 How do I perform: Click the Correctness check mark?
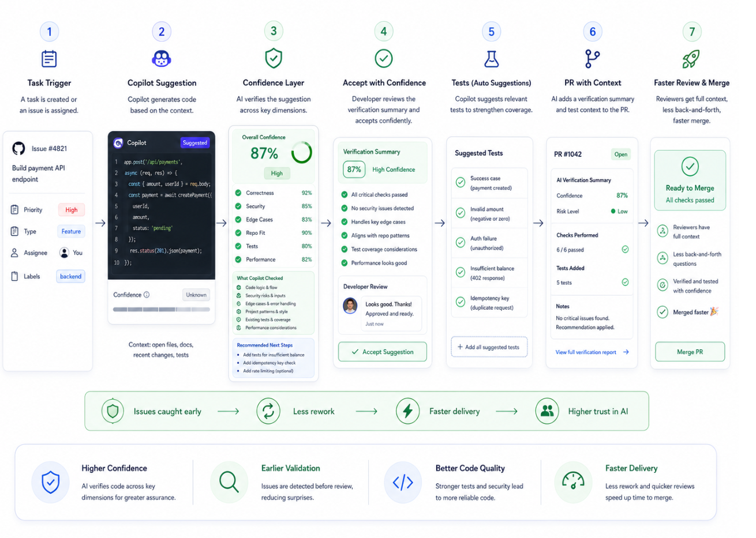238,193
